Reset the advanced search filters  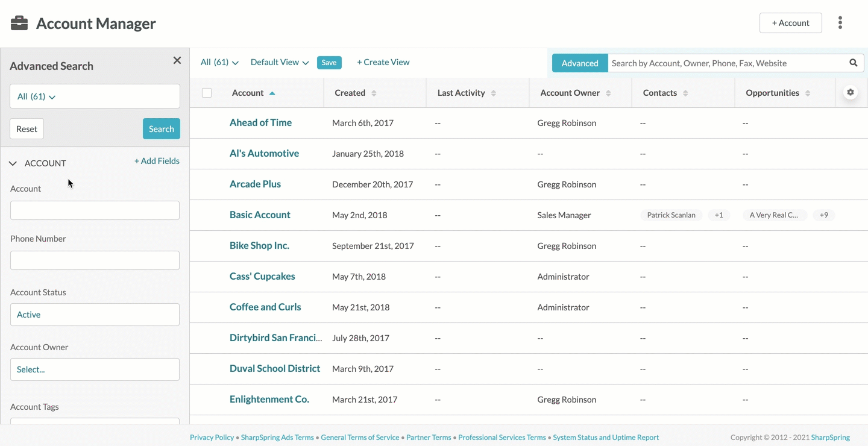click(x=27, y=129)
